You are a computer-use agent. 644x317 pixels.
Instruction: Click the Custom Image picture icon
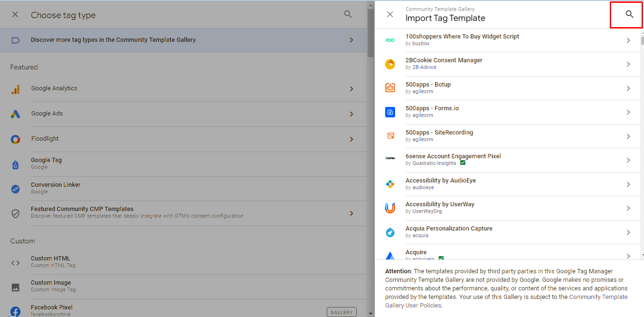pos(15,287)
